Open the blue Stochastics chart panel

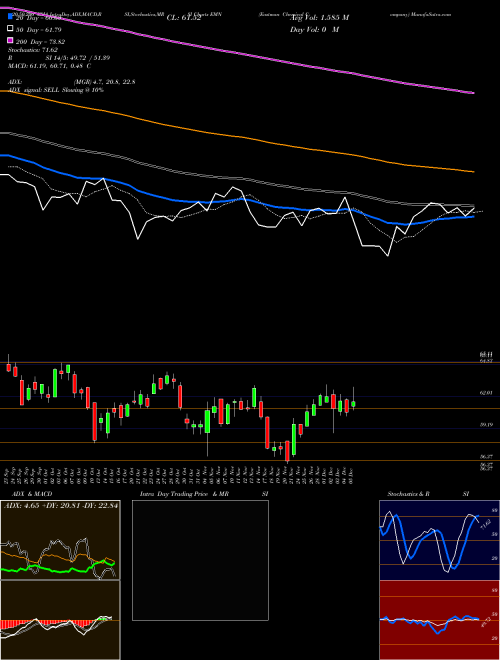coord(439,540)
